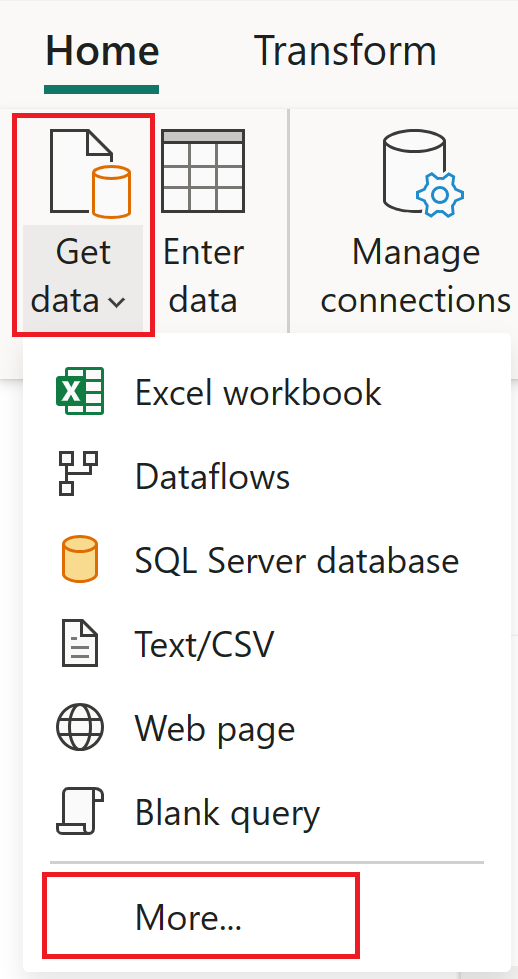This screenshot has width=518, height=979.
Task: Click the Get data file-database icon
Action: [90, 174]
